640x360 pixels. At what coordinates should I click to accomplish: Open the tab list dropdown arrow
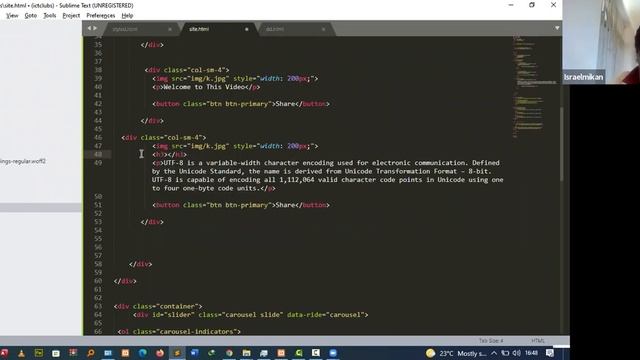click(x=557, y=28)
